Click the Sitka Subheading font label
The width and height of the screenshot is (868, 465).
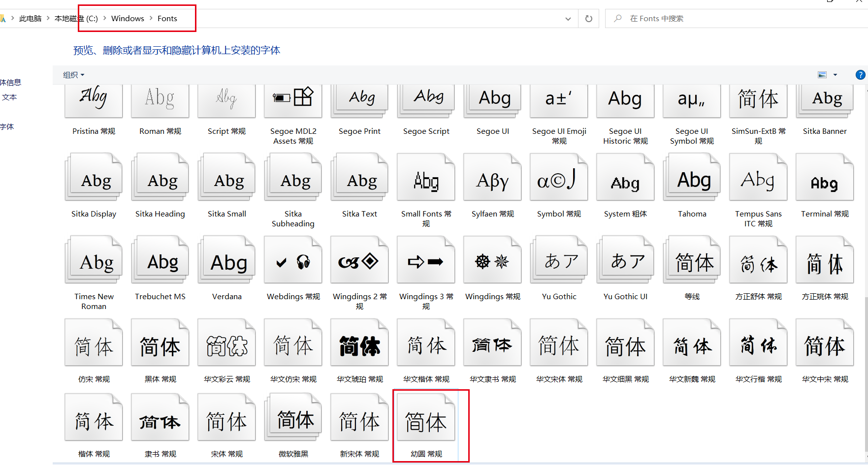(293, 218)
